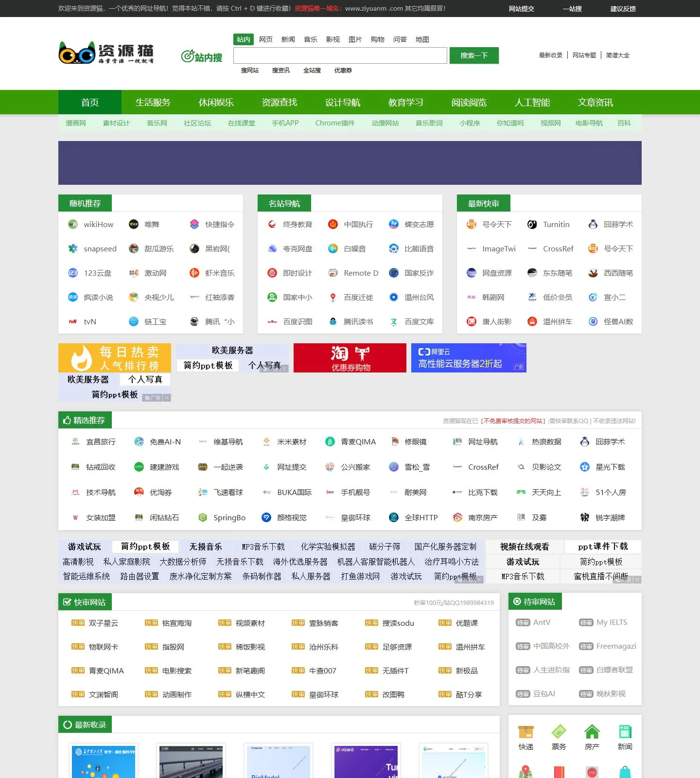Open 网站提交 in the top bar
This screenshot has height=778, width=700.
(522, 9)
